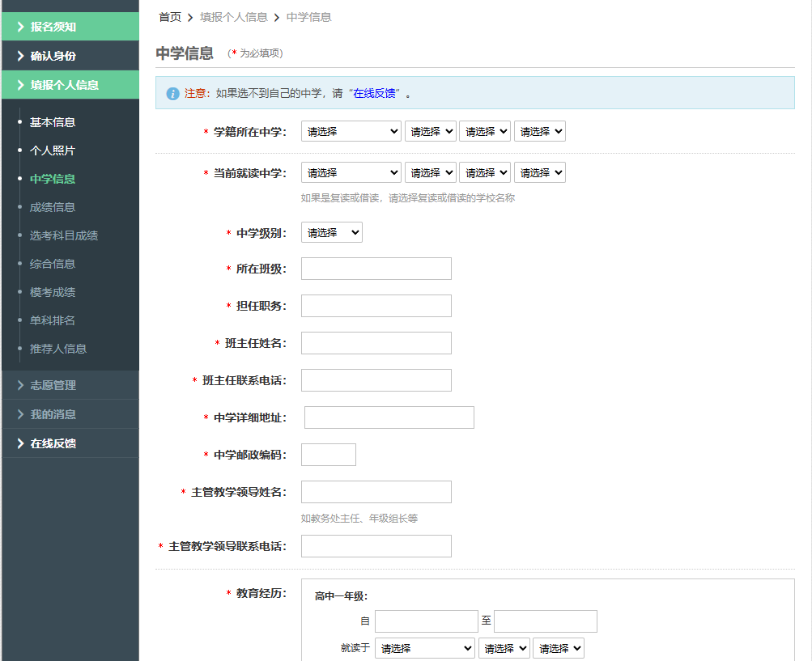The width and height of the screenshot is (812, 661).
Task: Select 基本信息 in the sidebar
Action: [53, 122]
